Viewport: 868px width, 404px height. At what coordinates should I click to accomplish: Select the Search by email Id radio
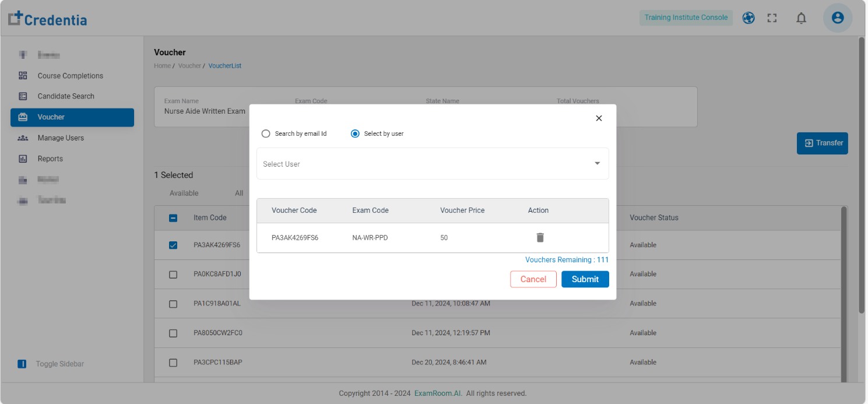click(x=266, y=134)
